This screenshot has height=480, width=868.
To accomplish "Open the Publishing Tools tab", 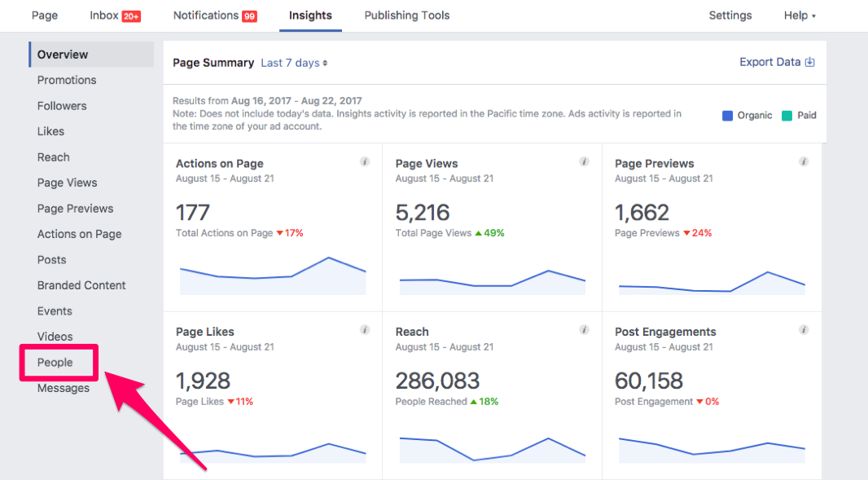I will tap(406, 15).
